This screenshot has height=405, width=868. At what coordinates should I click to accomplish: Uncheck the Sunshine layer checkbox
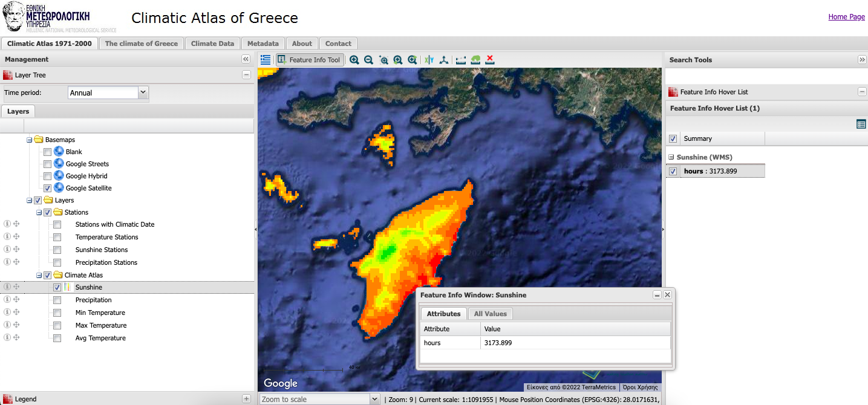(x=57, y=288)
